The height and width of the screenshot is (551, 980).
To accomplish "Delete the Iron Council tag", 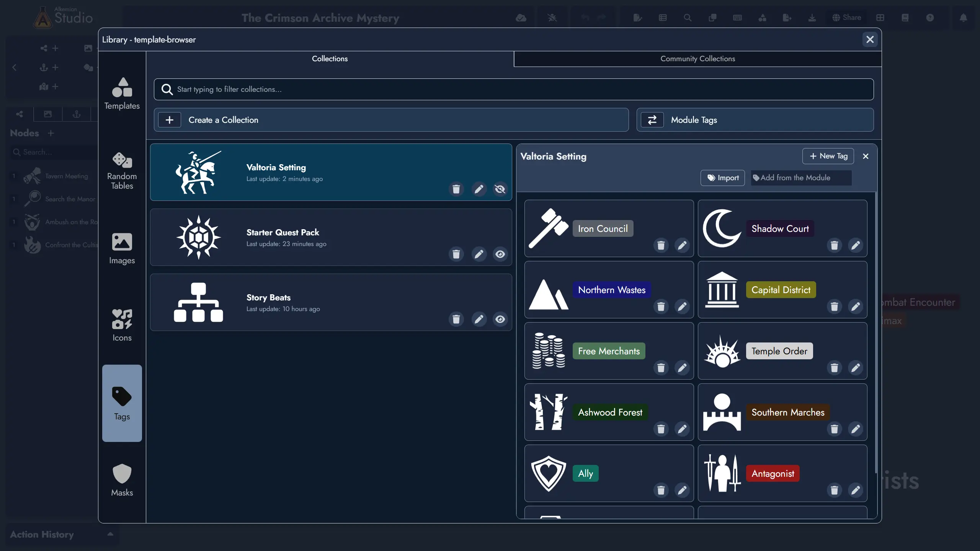I will (661, 245).
